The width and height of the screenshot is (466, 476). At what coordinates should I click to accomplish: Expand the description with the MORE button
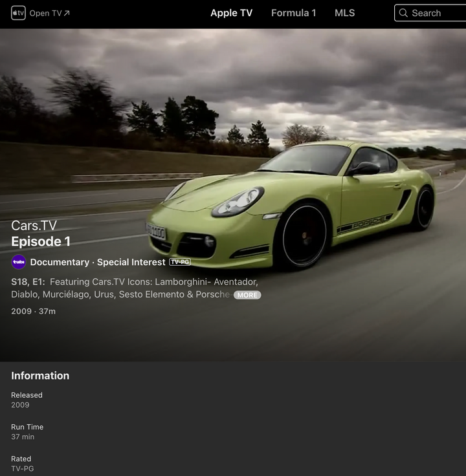(247, 295)
